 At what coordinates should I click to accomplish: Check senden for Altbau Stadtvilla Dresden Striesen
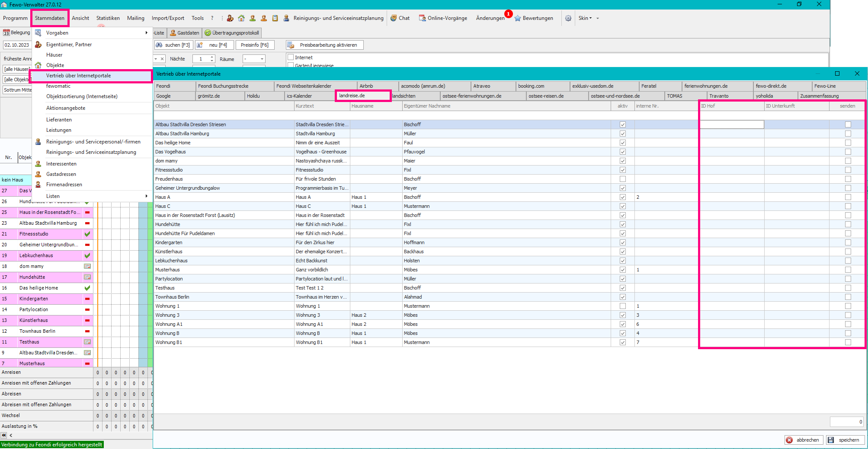click(x=848, y=124)
